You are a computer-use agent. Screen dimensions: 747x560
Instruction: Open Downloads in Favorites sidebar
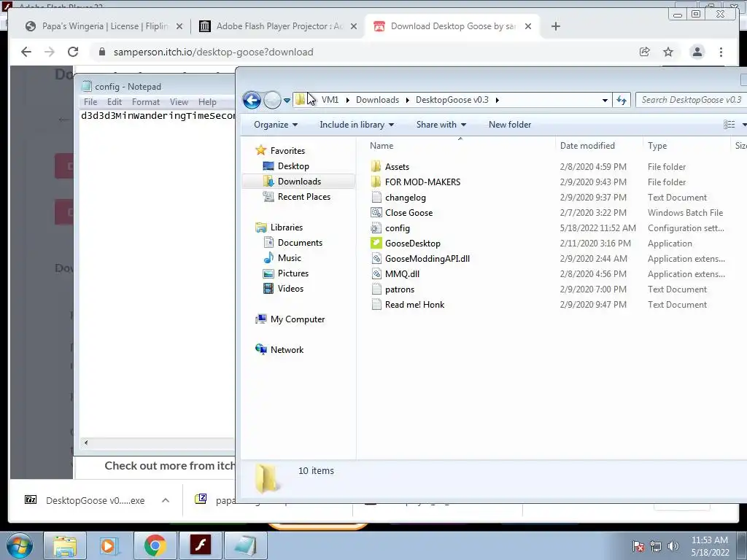(x=299, y=182)
